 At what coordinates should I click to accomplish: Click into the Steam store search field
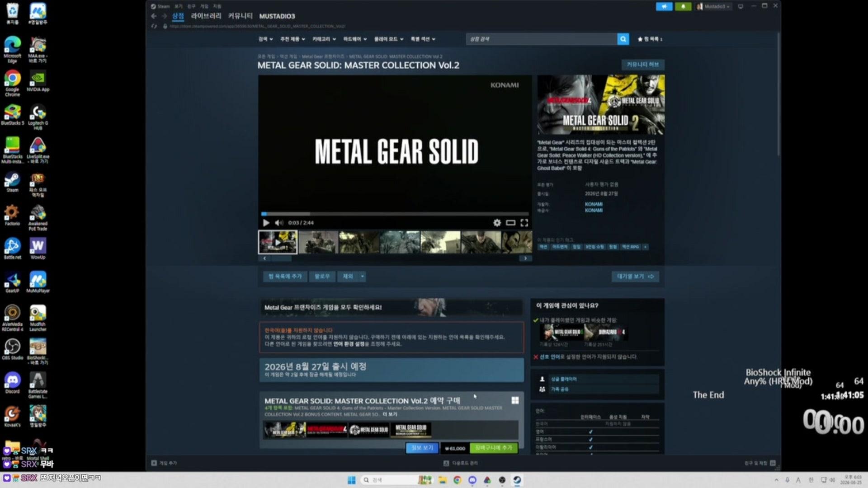(x=542, y=39)
